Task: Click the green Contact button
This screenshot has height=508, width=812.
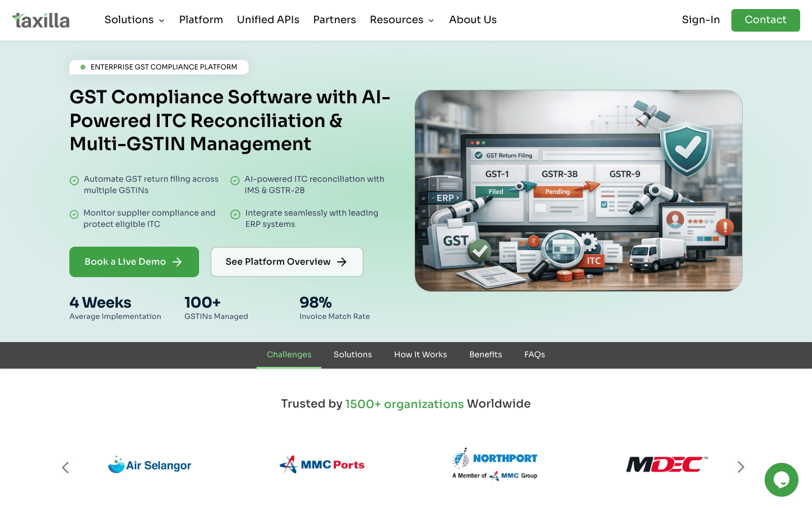Action: pyautogui.click(x=766, y=20)
